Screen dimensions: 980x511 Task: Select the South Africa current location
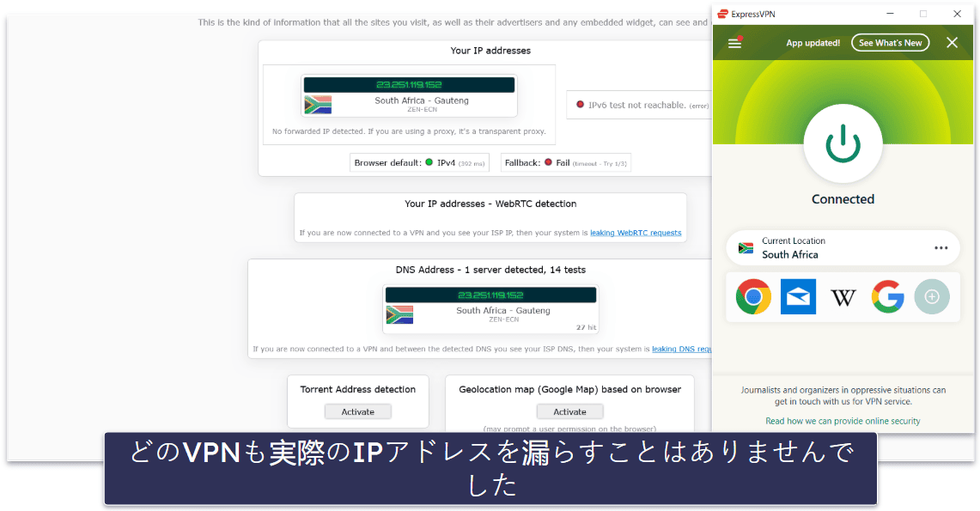coord(843,248)
